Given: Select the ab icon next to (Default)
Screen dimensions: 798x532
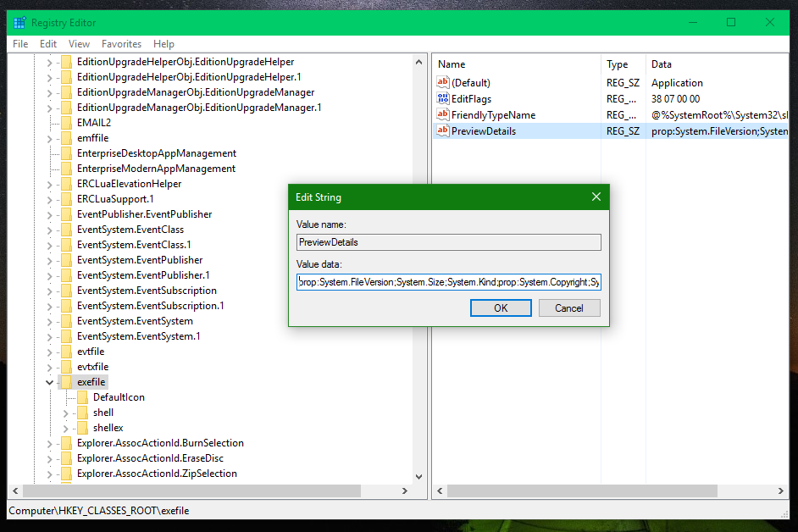Looking at the screenshot, I should 442,82.
